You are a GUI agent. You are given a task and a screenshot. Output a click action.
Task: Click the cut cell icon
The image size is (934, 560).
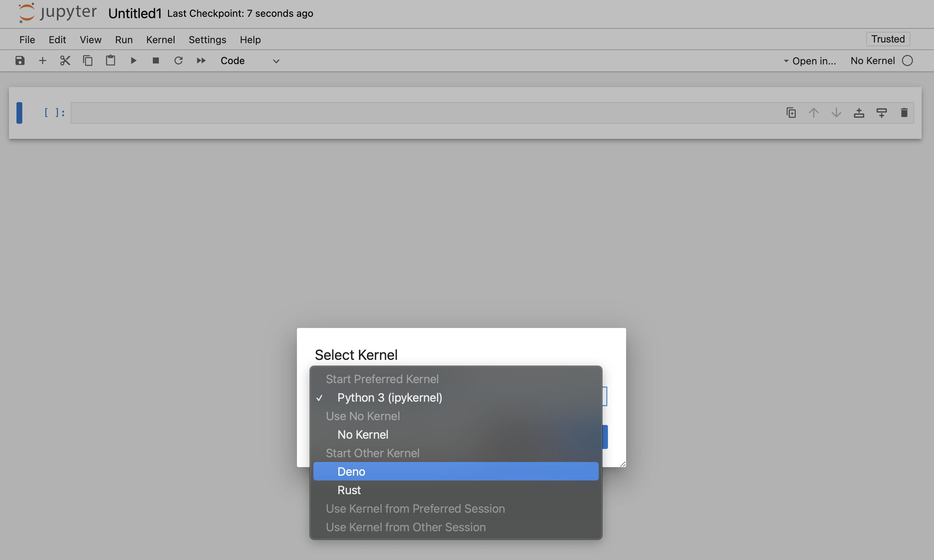click(64, 61)
